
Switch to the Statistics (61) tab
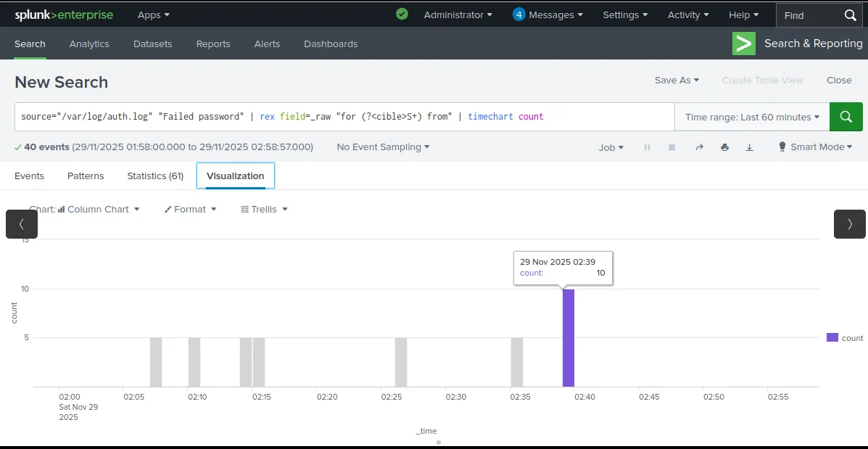point(155,176)
